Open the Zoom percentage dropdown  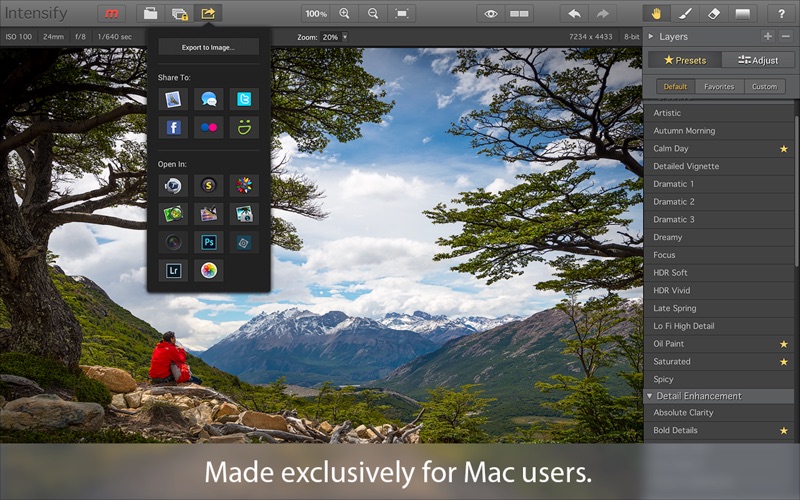click(x=345, y=37)
